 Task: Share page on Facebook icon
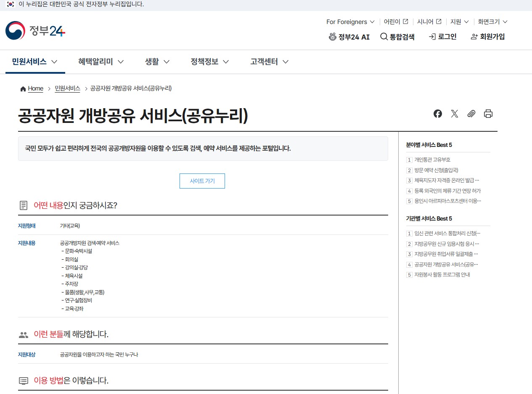tap(438, 114)
